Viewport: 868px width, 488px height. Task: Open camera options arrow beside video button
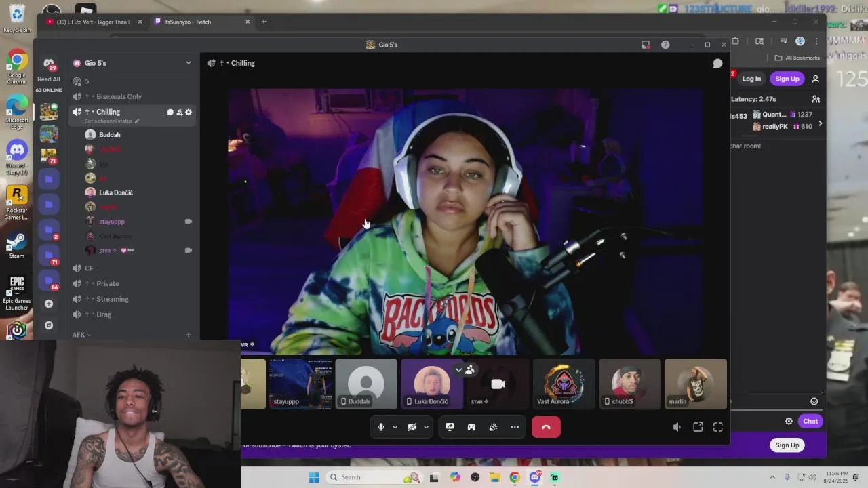[426, 427]
